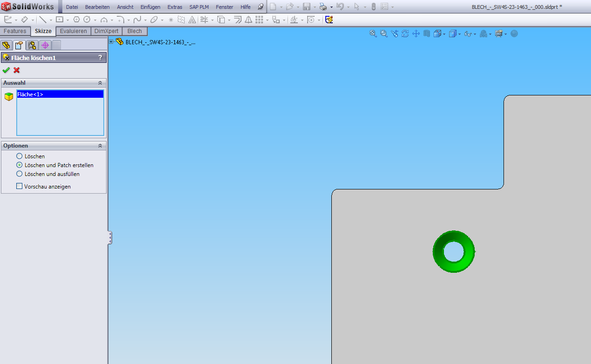Screen dimensions: 591x364
Task: Select the Löschen radio option
Action: tap(19, 156)
